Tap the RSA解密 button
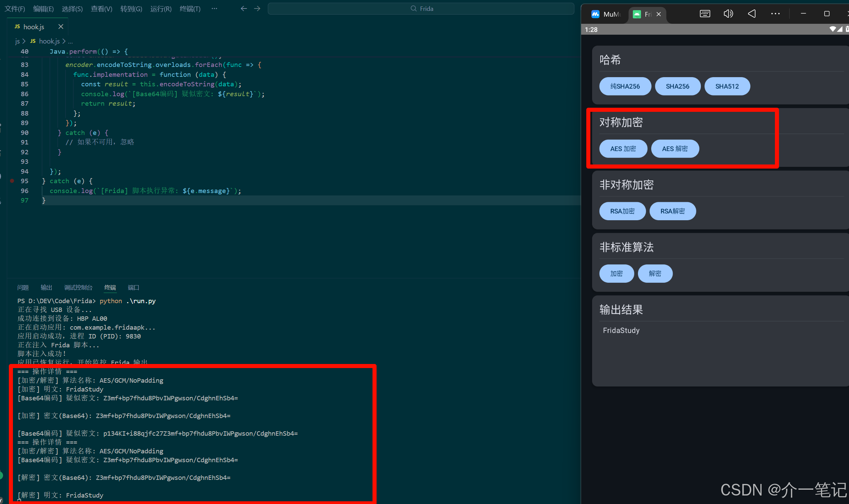 point(672,211)
